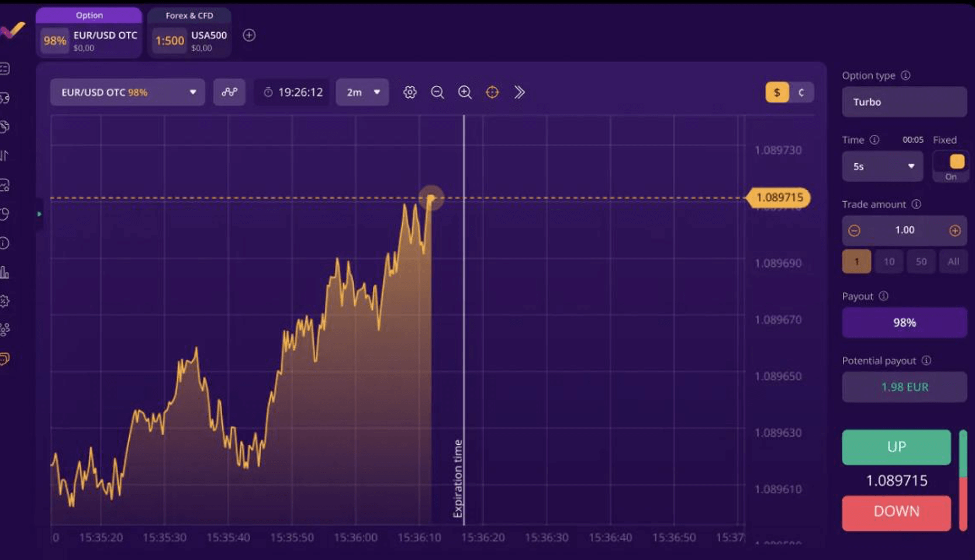This screenshot has height=560, width=975.
Task: Click the crosshair target icon
Action: (492, 92)
